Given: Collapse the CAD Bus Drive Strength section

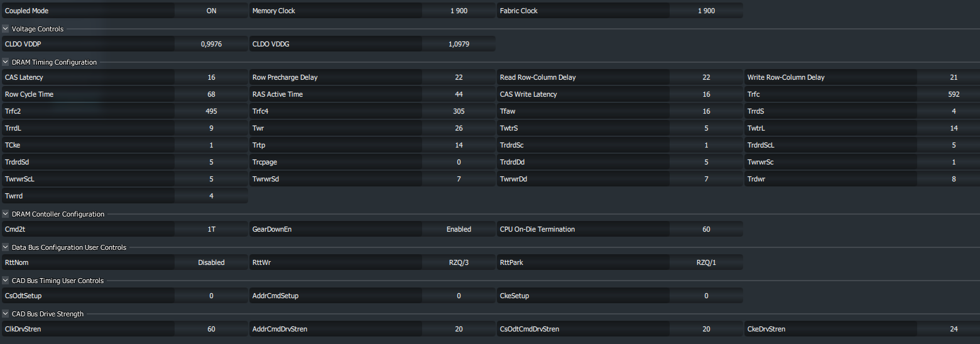Looking at the screenshot, I should (x=6, y=314).
